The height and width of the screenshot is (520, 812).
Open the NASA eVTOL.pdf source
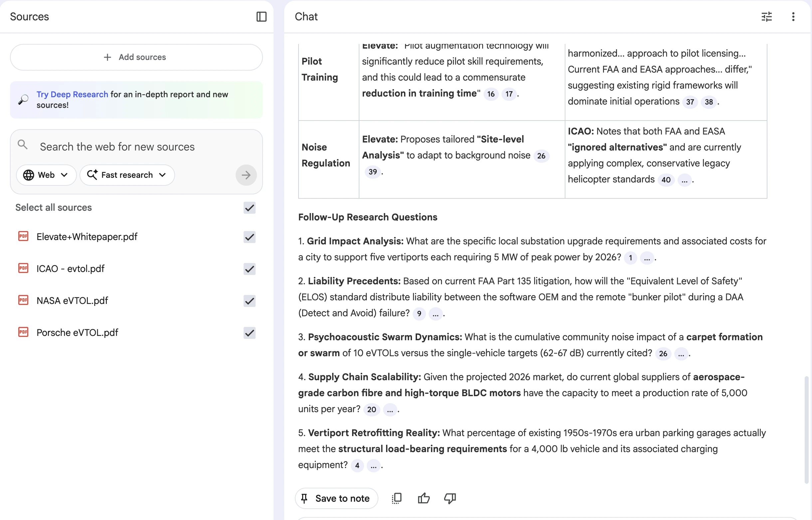tap(72, 301)
